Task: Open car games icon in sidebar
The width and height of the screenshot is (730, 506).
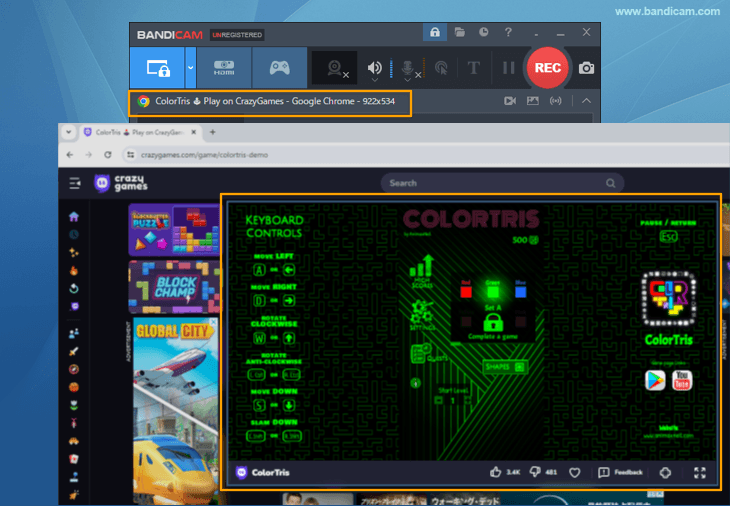Action: [x=74, y=441]
